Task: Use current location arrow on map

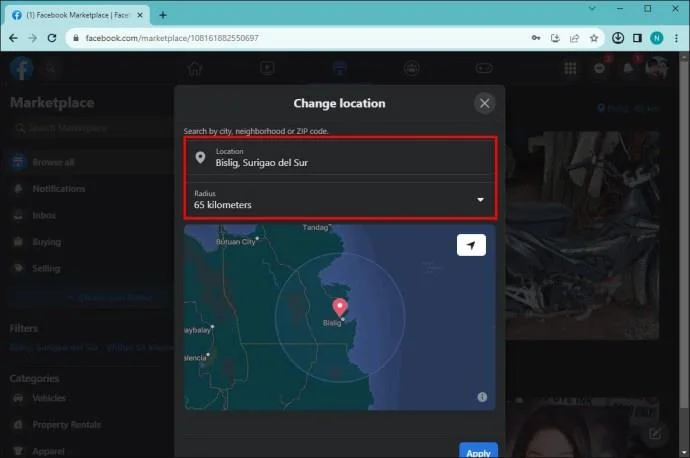Action: click(471, 245)
